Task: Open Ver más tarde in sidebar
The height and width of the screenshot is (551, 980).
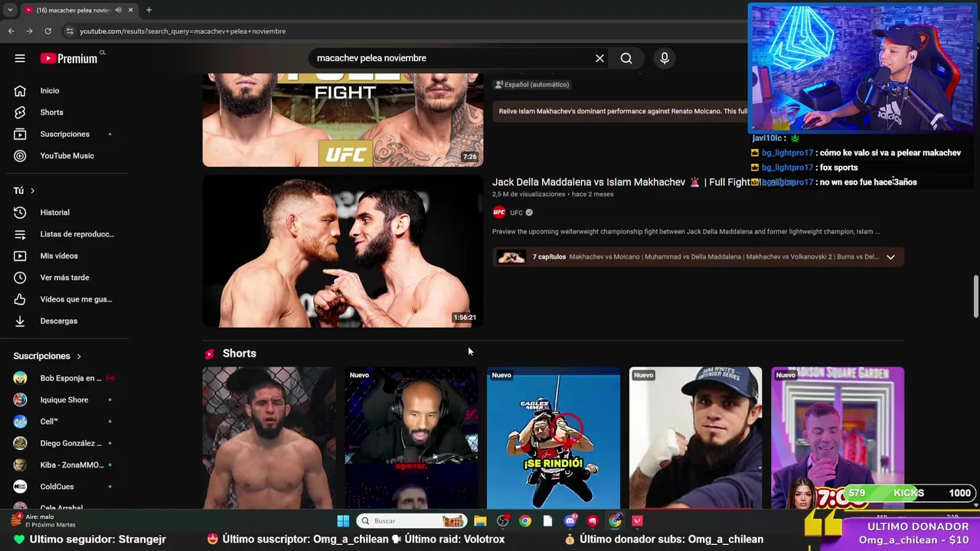Action: click(x=64, y=277)
